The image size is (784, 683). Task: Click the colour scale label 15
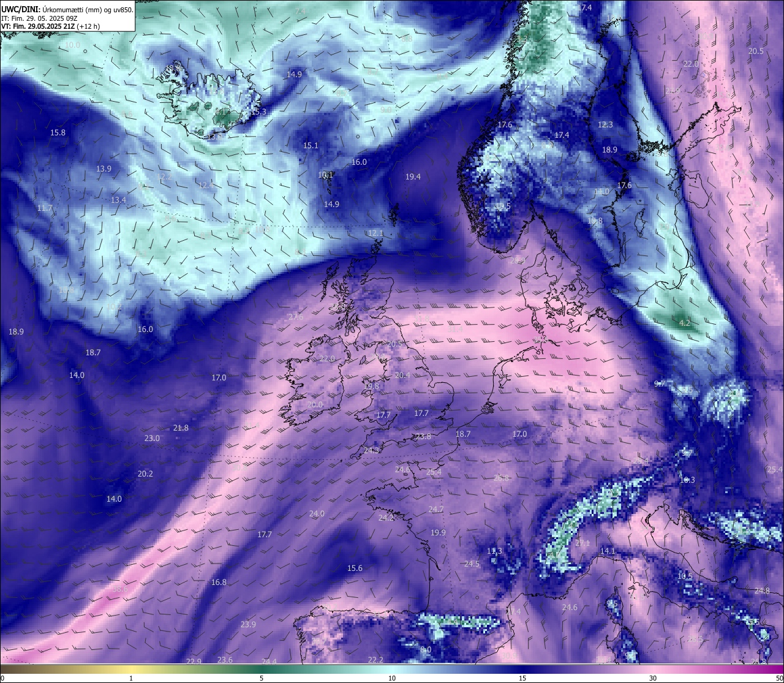pyautogui.click(x=522, y=678)
